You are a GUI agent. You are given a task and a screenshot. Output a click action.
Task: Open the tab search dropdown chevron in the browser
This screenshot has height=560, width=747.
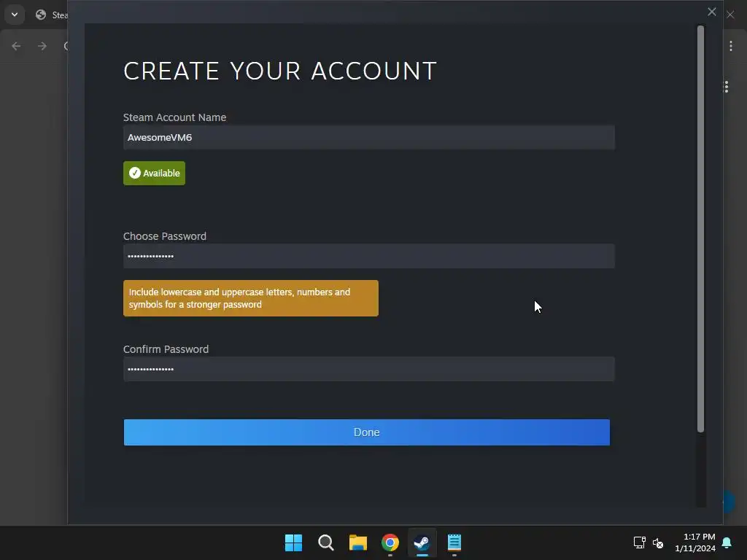[x=15, y=15]
